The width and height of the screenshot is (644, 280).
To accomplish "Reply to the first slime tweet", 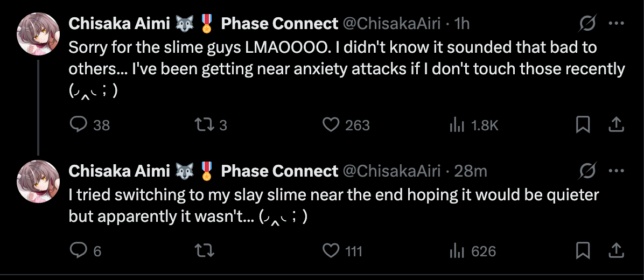I will [x=79, y=125].
